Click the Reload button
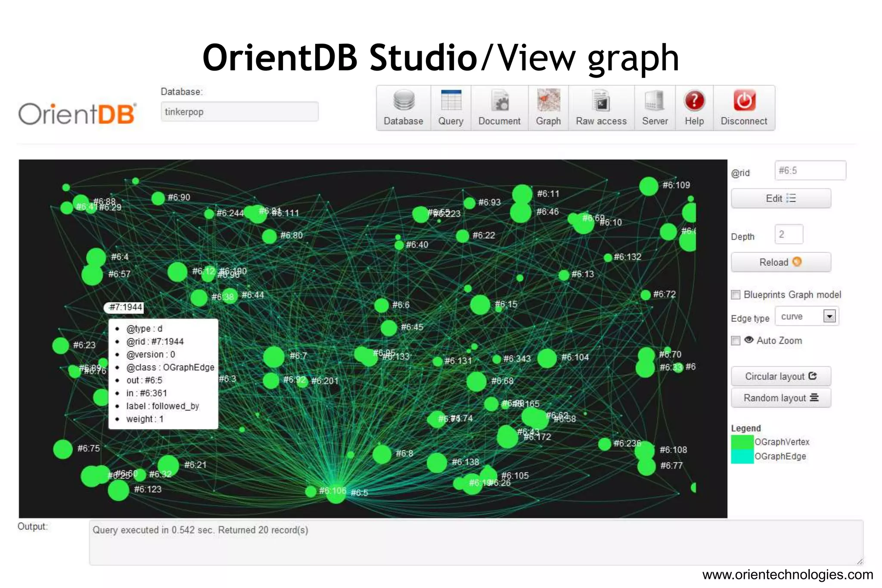Image resolution: width=882 pixels, height=588 pixels. (781, 262)
